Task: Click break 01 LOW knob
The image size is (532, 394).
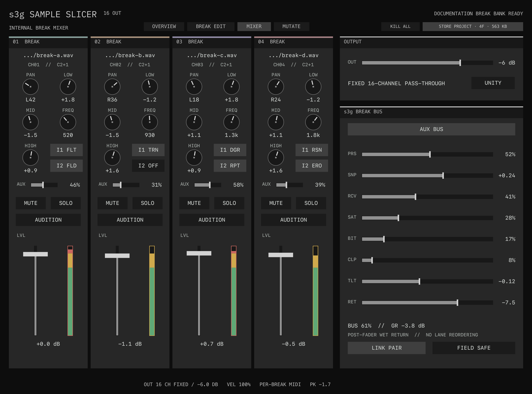Action: (x=68, y=87)
